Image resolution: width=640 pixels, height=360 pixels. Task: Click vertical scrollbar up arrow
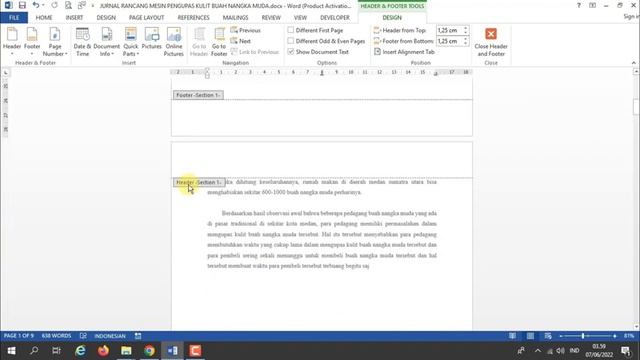coord(636,71)
